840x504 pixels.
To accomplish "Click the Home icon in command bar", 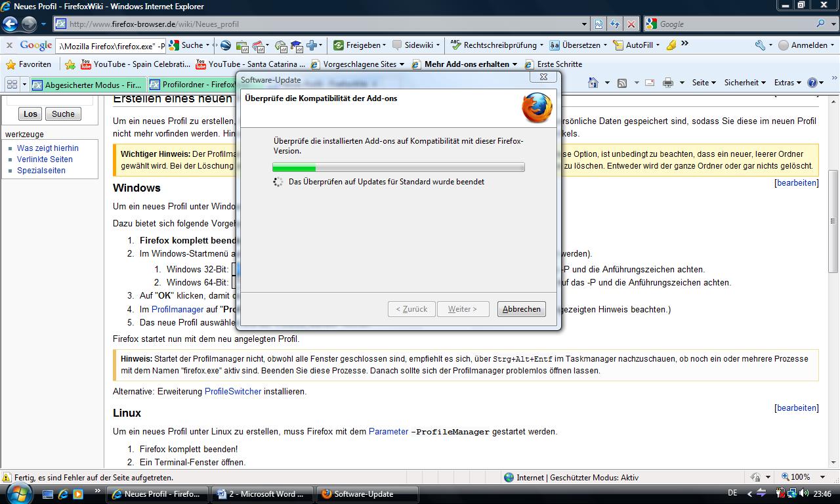I will point(593,83).
